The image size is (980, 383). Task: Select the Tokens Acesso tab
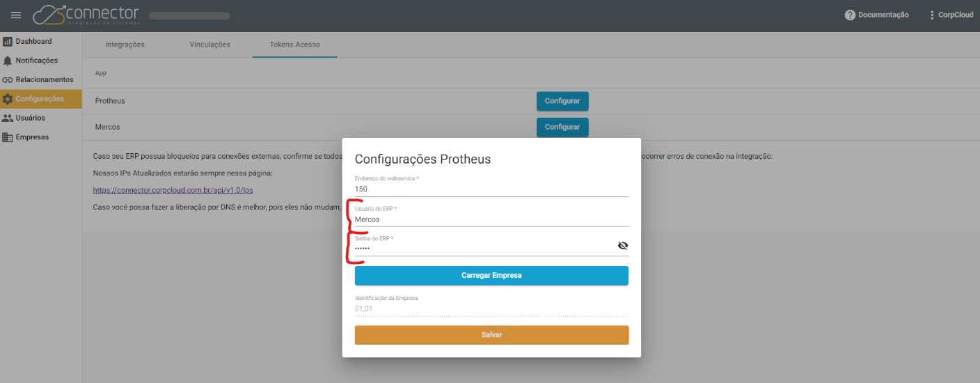click(295, 45)
